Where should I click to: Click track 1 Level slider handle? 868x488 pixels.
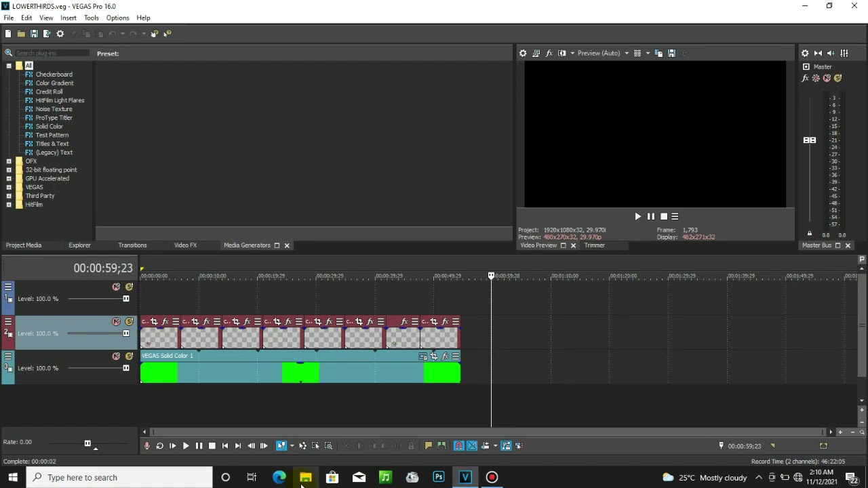click(x=125, y=298)
